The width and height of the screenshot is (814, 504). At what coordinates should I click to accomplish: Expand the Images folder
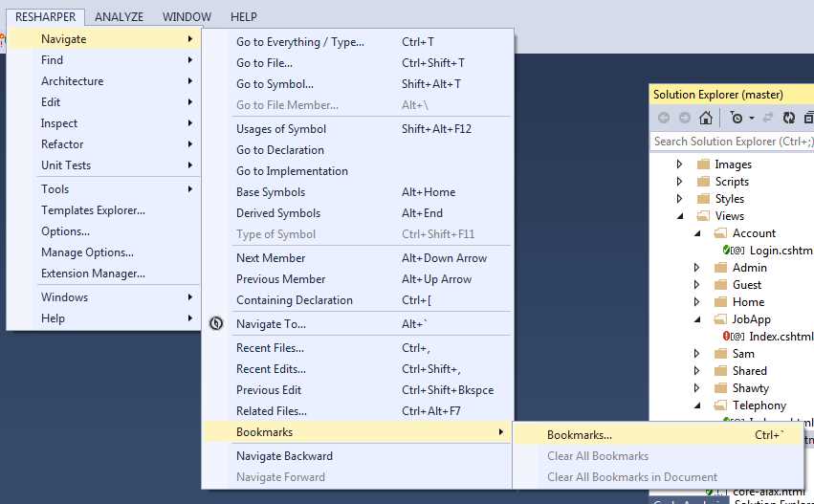pyautogui.click(x=679, y=164)
